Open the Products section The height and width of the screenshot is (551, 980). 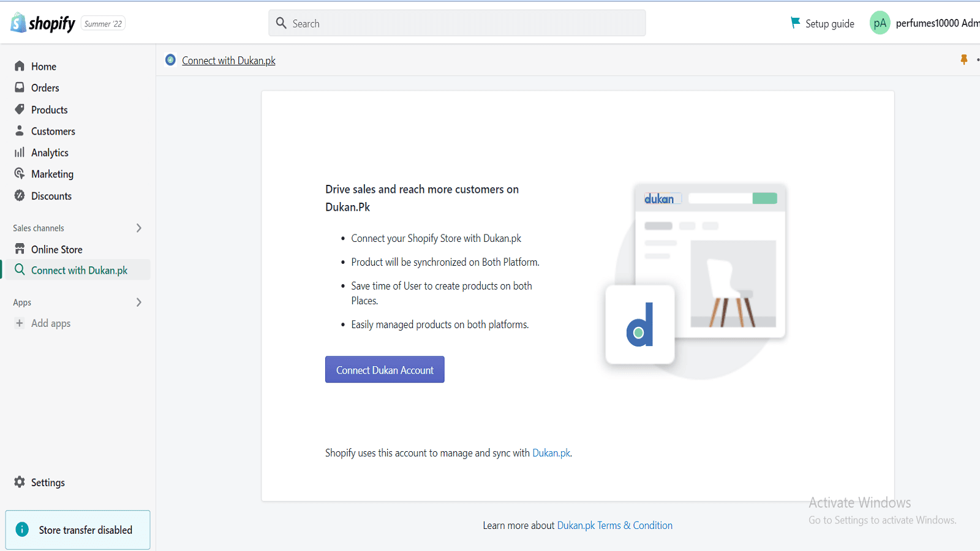click(x=49, y=109)
